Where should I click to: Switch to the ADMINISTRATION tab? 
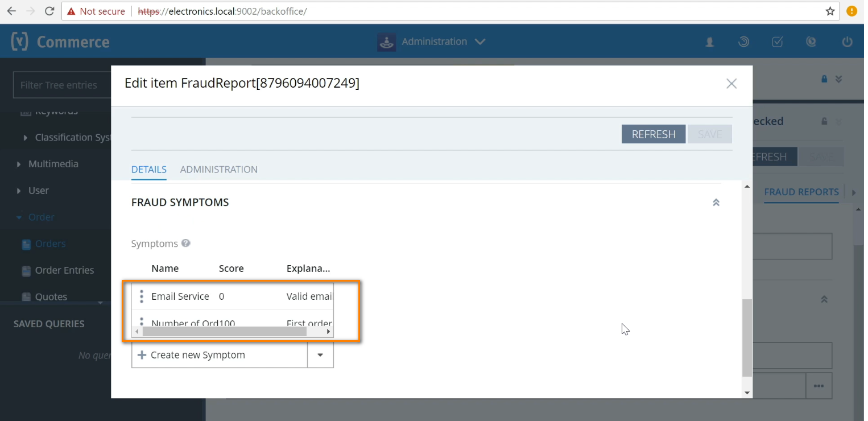[219, 170]
